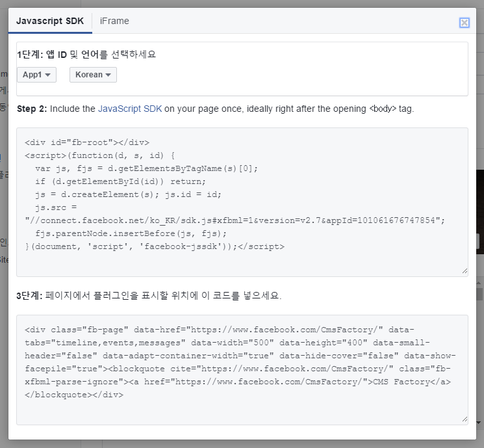Click the scroll down arrow of background page

pyautogui.click(x=479, y=423)
